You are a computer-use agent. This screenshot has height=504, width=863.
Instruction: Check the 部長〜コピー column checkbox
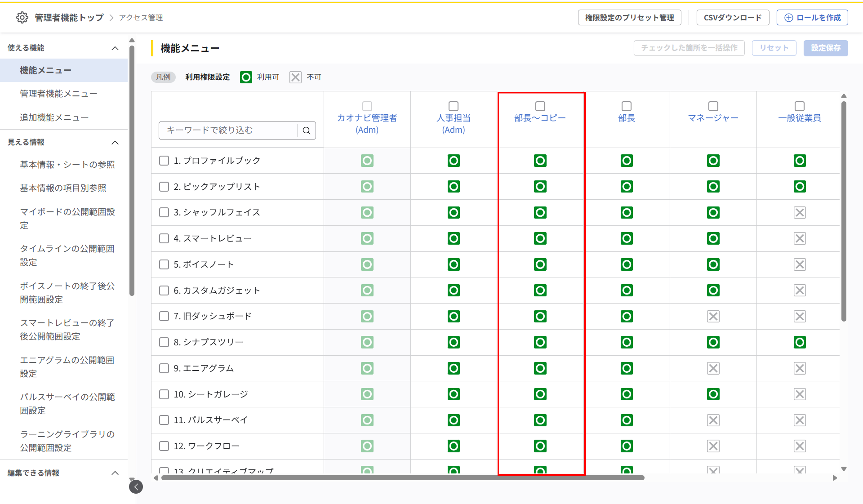click(x=540, y=106)
